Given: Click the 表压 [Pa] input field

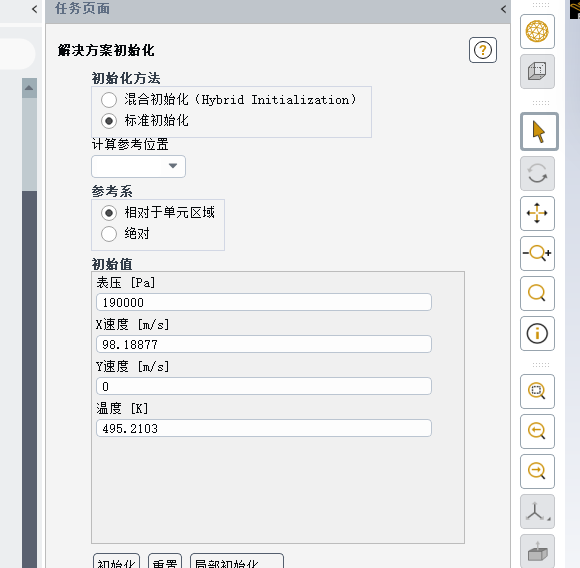Looking at the screenshot, I should (x=264, y=302).
